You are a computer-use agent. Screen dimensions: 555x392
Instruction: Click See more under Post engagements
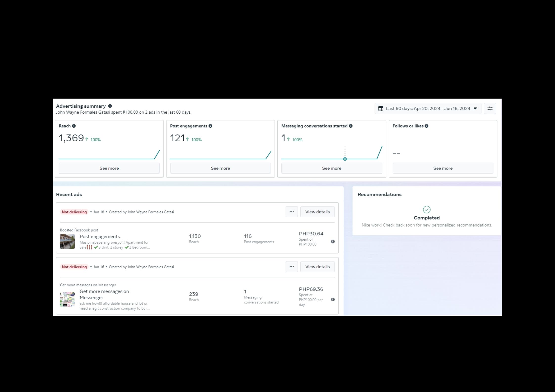pos(220,168)
